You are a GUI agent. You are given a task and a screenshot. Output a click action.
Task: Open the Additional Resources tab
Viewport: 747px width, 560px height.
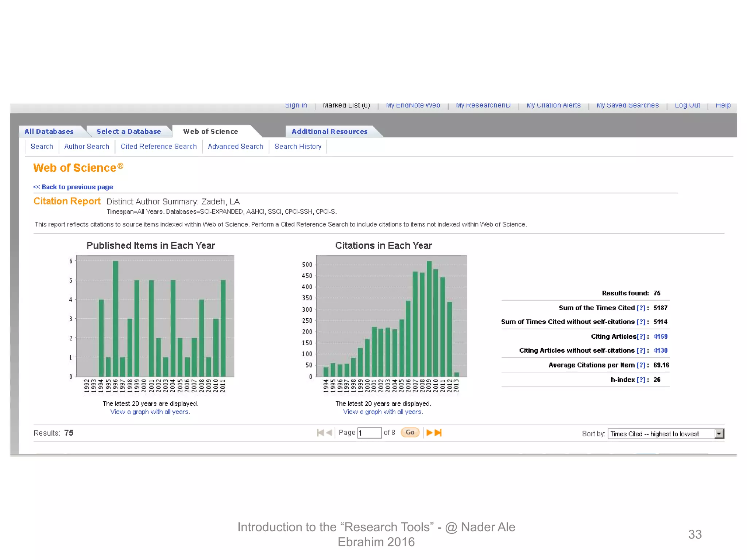329,132
